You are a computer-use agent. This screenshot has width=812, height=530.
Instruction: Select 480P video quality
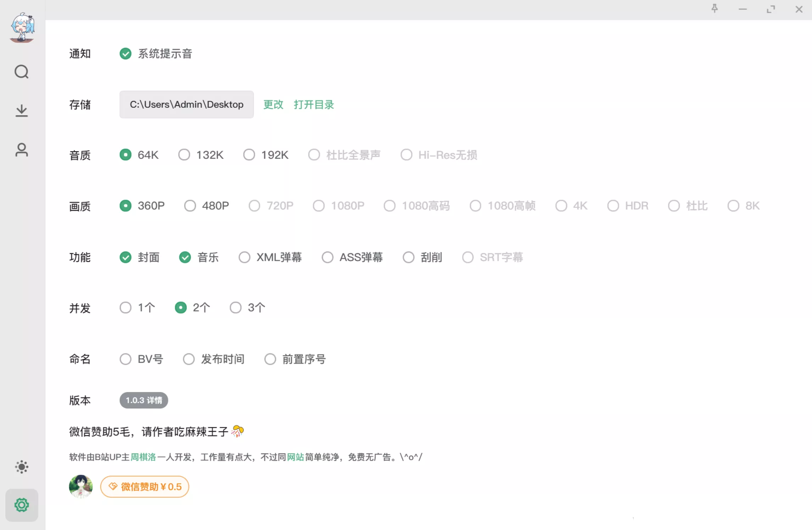tap(190, 206)
